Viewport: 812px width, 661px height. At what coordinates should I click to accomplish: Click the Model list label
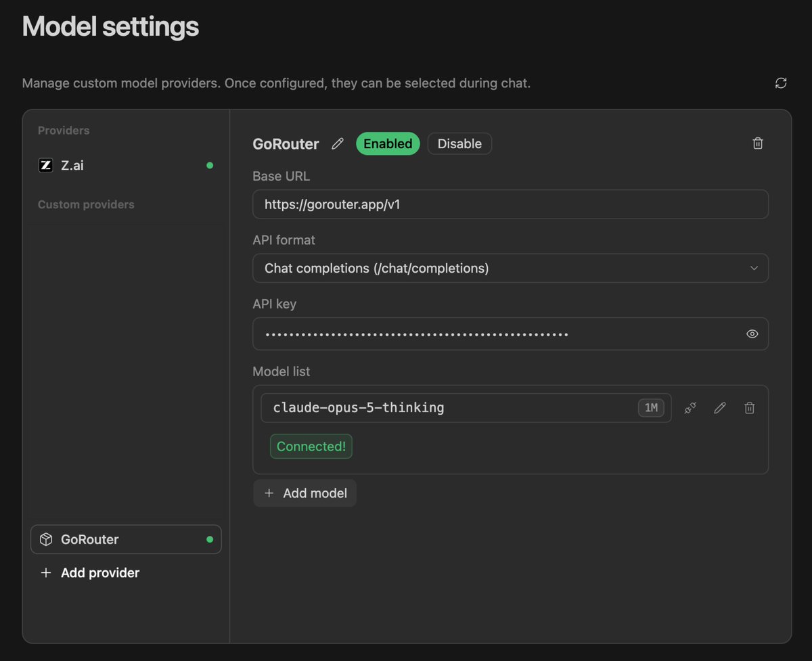pos(281,371)
